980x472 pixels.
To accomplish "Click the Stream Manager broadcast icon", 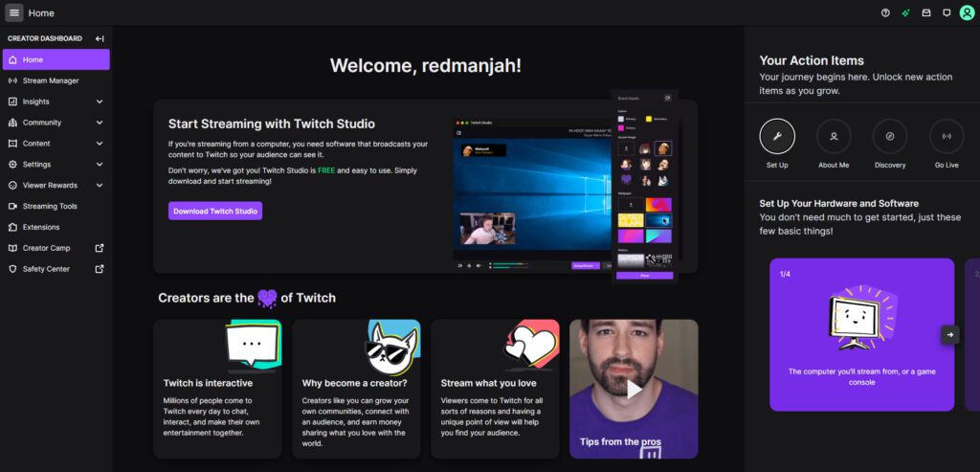I will pyautogui.click(x=12, y=80).
